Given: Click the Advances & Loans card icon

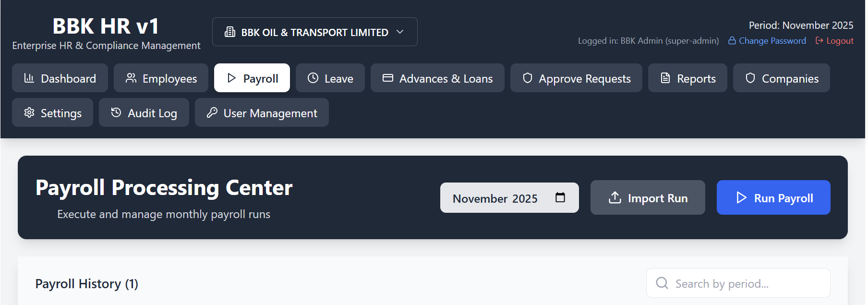Looking at the screenshot, I should pos(388,78).
